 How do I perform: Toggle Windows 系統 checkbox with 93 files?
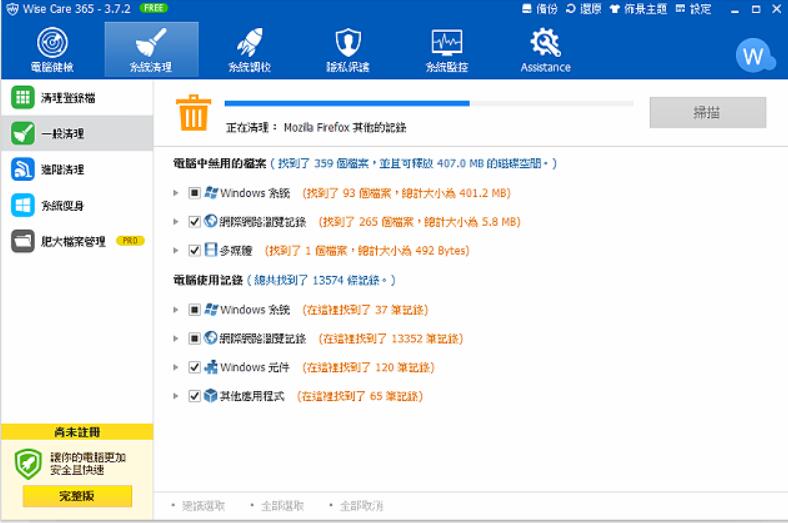tap(194, 193)
